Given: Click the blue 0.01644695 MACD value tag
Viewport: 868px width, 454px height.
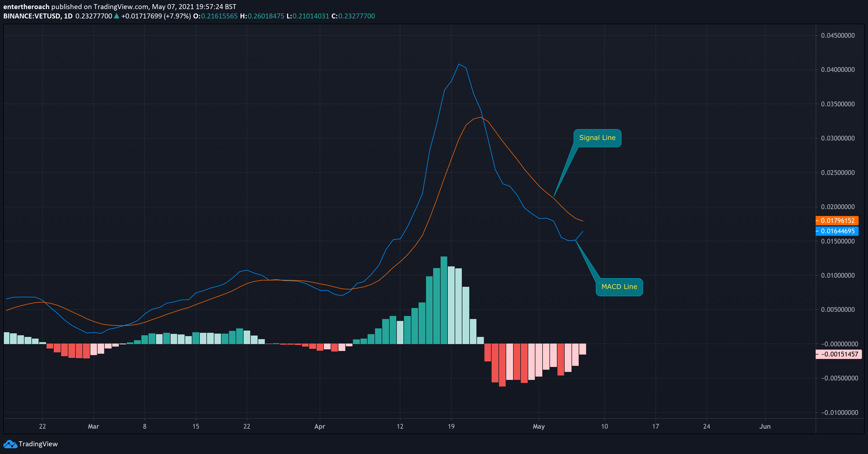Looking at the screenshot, I should tap(837, 231).
